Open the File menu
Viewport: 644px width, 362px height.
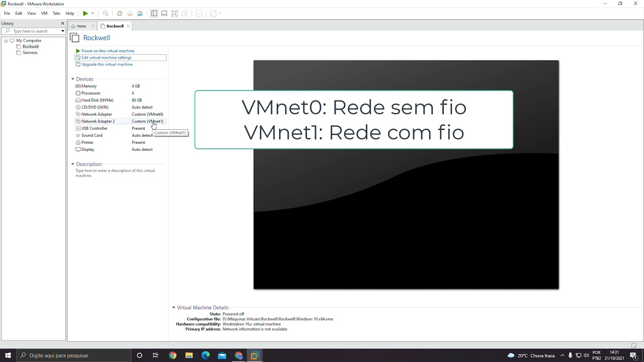point(7,14)
